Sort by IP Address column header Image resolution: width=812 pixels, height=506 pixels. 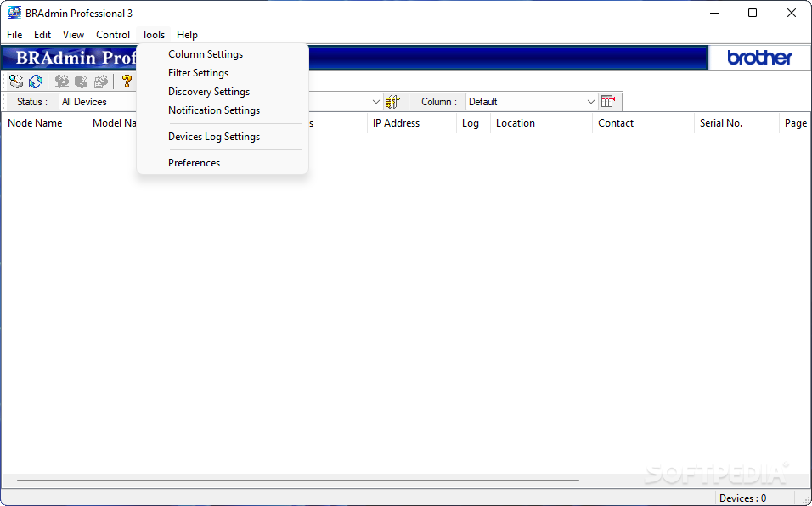[412, 123]
